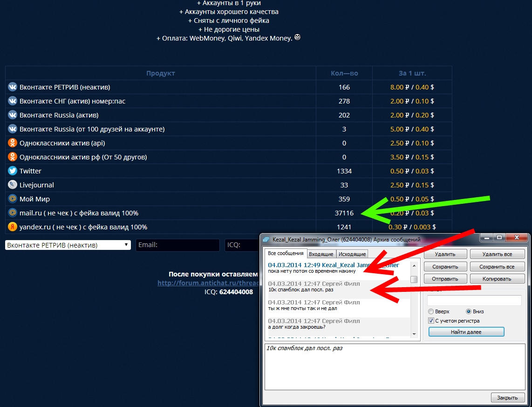The image size is (532, 407).
Task: Open the forum.antichat.ru thread link
Action: pyautogui.click(x=208, y=283)
